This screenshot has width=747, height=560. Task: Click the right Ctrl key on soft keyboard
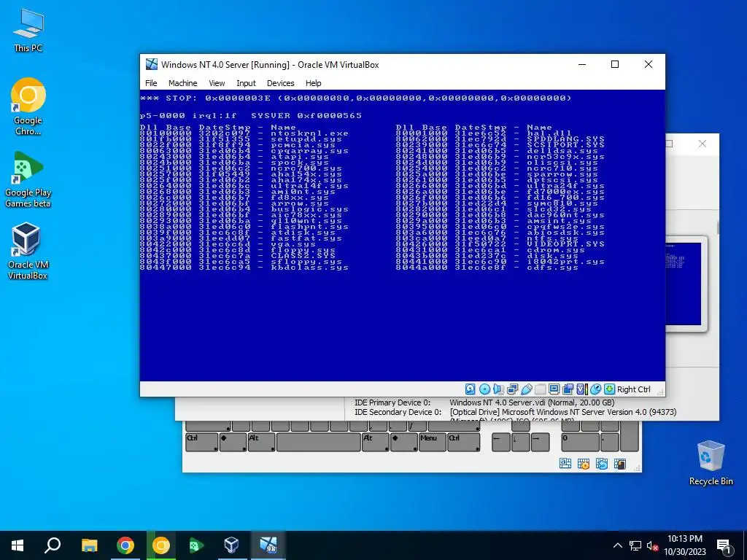point(463,441)
